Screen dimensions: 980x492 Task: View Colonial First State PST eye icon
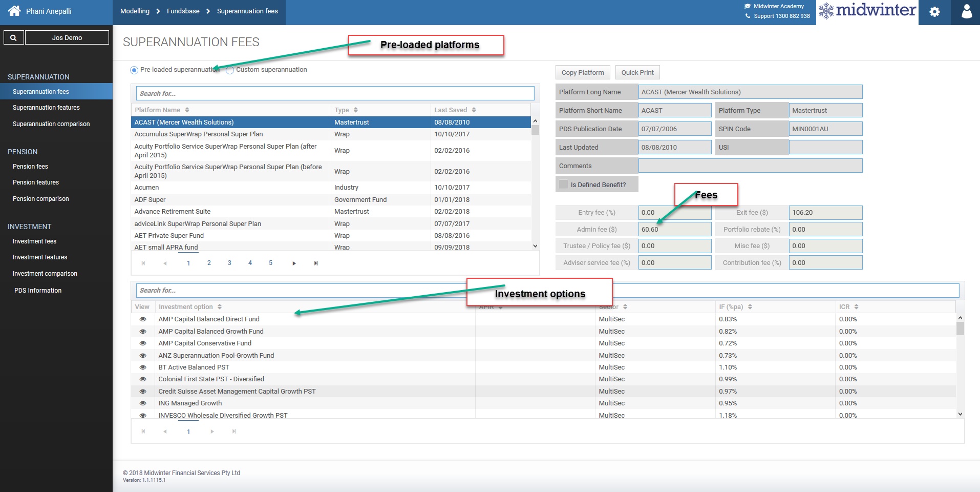143,379
